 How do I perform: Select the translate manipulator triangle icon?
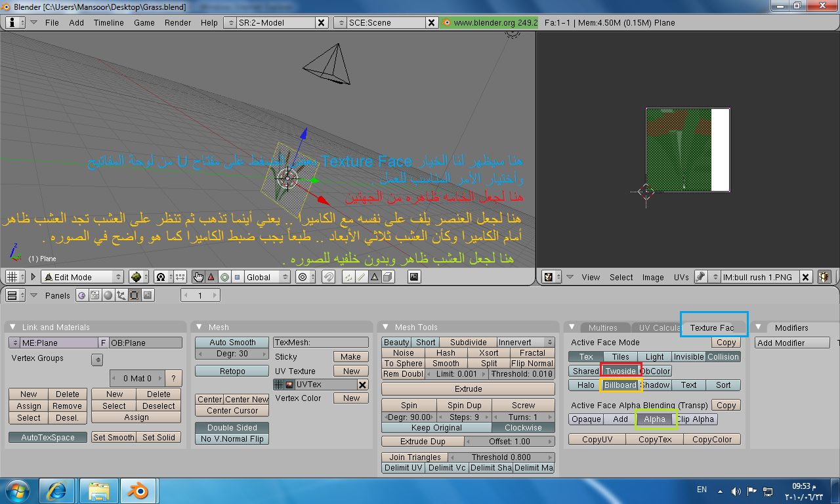[x=211, y=277]
